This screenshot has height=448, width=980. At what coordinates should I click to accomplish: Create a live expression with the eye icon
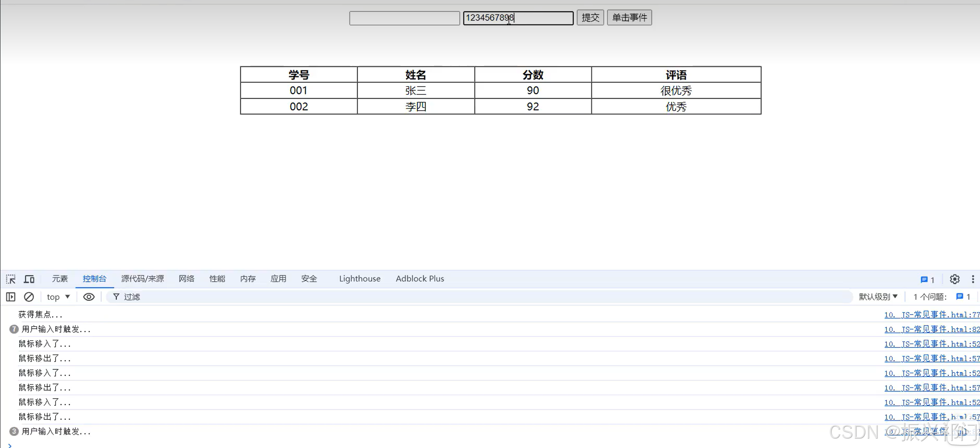[x=88, y=297]
